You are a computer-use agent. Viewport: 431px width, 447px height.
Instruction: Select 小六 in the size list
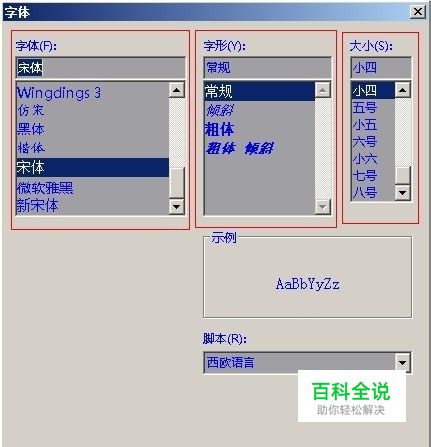(373, 159)
